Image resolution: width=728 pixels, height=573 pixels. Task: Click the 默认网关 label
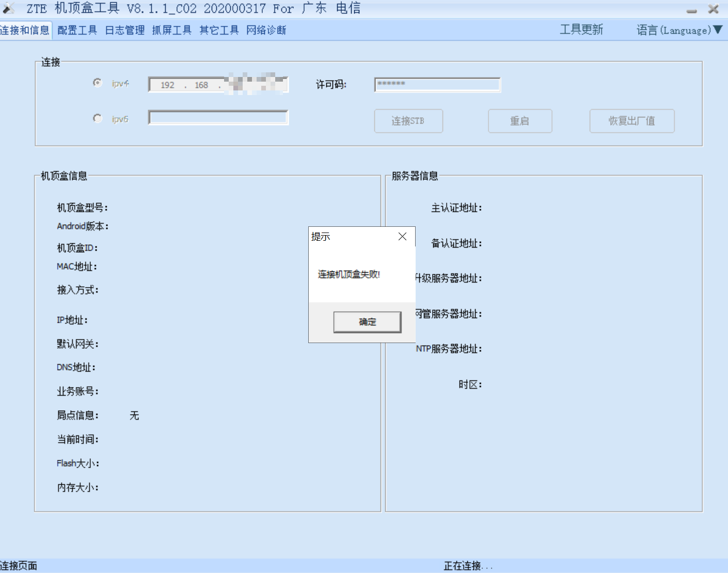(x=77, y=344)
